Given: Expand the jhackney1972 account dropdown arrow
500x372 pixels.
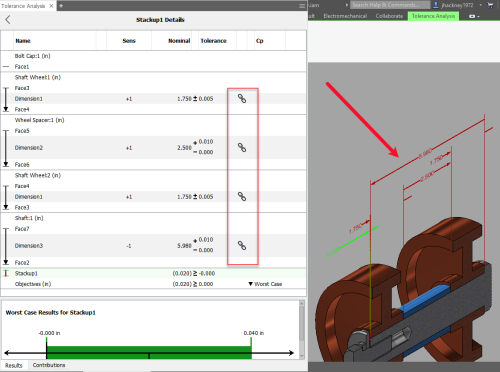Looking at the screenshot, I should [x=480, y=5].
